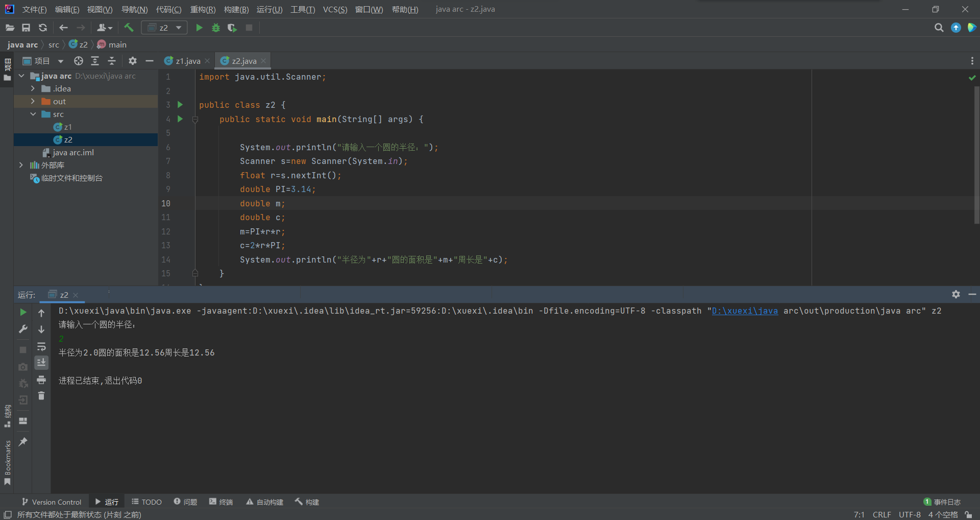This screenshot has height=520, width=980.
Task: Toggle scroll to end of console
Action: [x=41, y=363]
